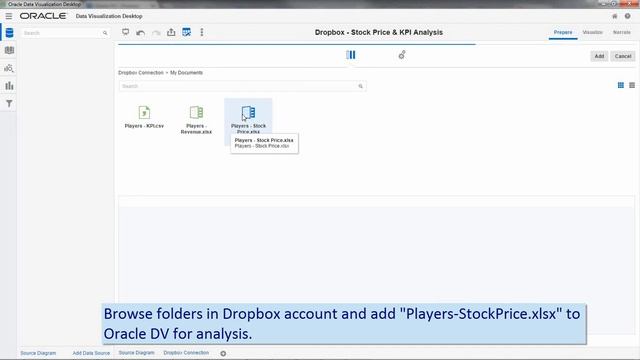Click the home icon in header
The image size is (640, 360).
coord(615,16)
